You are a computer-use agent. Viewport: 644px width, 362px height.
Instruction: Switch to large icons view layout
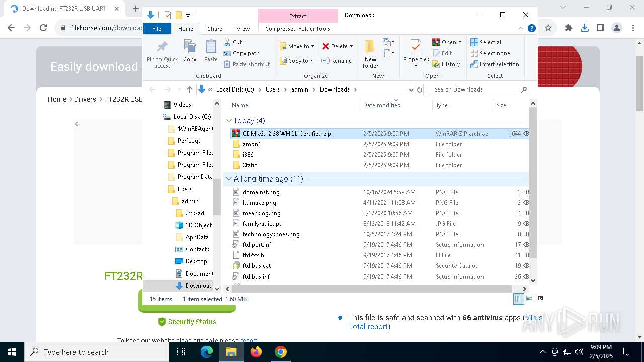[x=530, y=299]
